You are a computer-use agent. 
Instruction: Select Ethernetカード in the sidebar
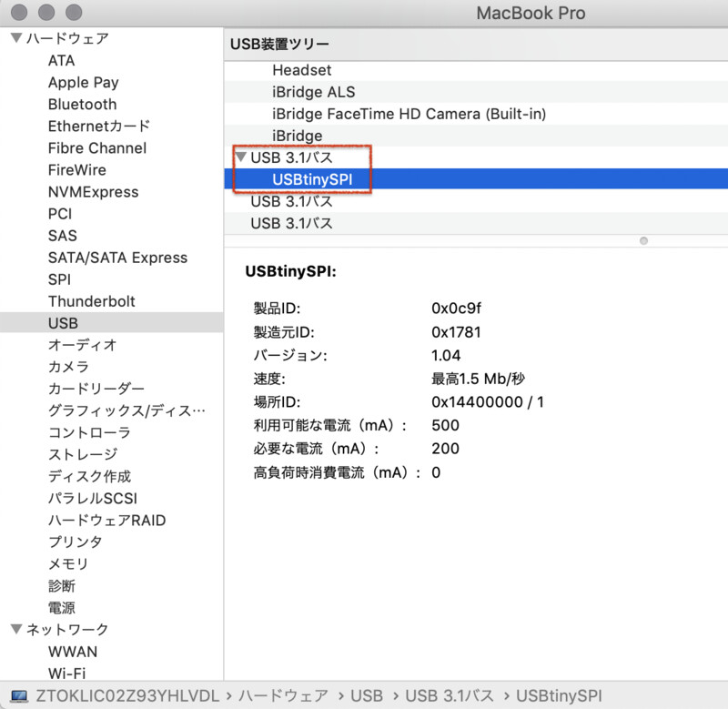pos(99,126)
